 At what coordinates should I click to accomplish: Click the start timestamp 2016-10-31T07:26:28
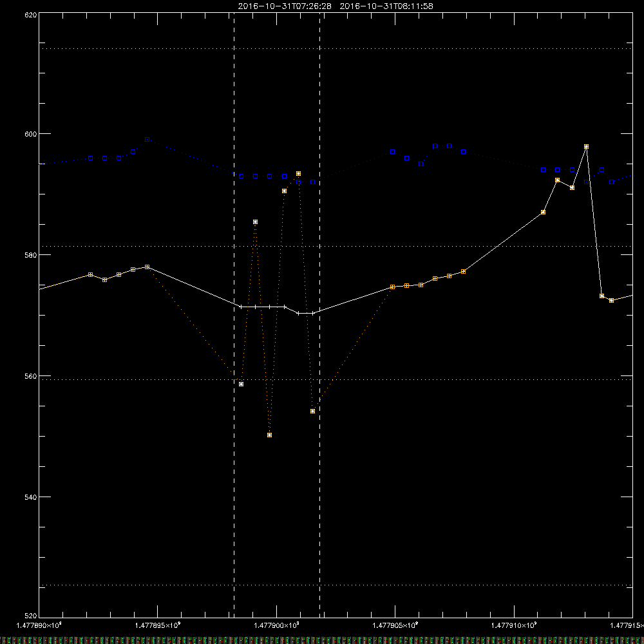click(x=285, y=6)
